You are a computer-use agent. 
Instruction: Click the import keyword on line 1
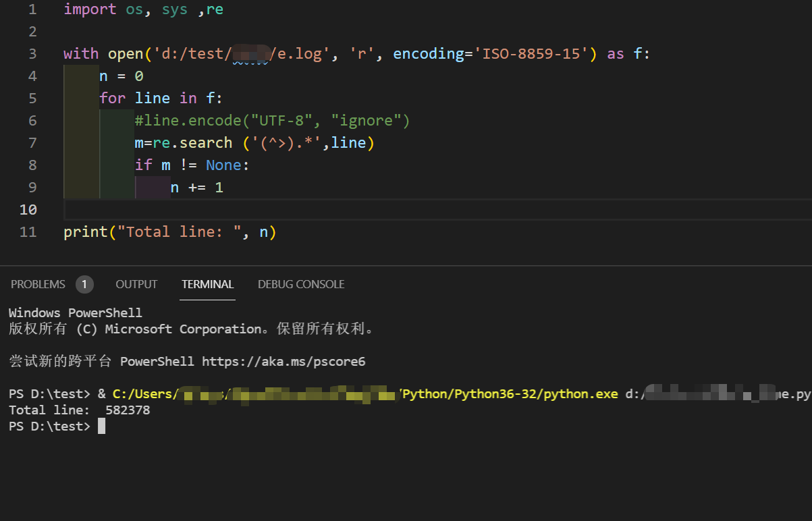90,9
